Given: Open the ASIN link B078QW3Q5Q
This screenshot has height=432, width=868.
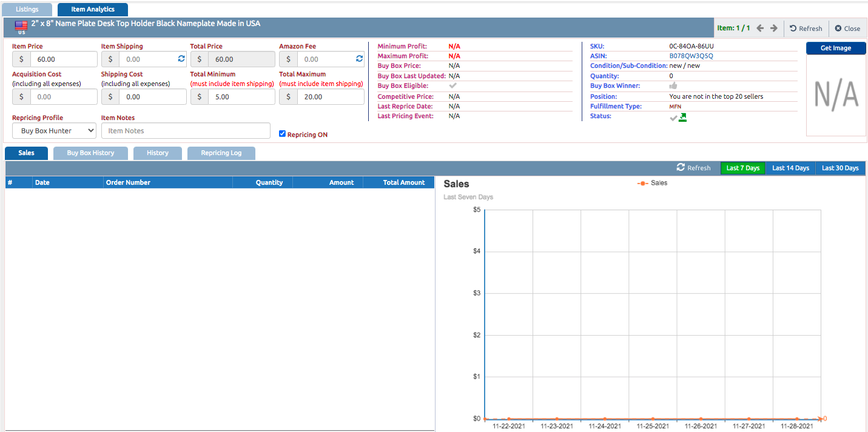Looking at the screenshot, I should click(691, 56).
